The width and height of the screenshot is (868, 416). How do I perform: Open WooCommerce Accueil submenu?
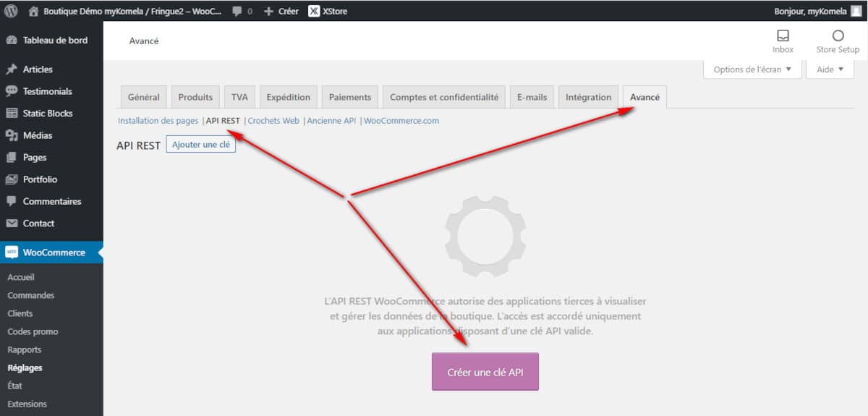pyautogui.click(x=21, y=277)
